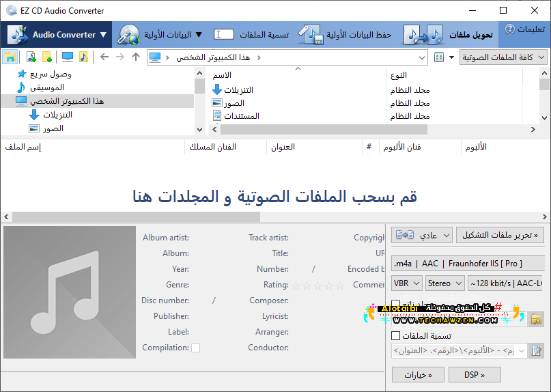Sort file list by النوع column
This screenshot has width=551, height=392.
[454, 75]
